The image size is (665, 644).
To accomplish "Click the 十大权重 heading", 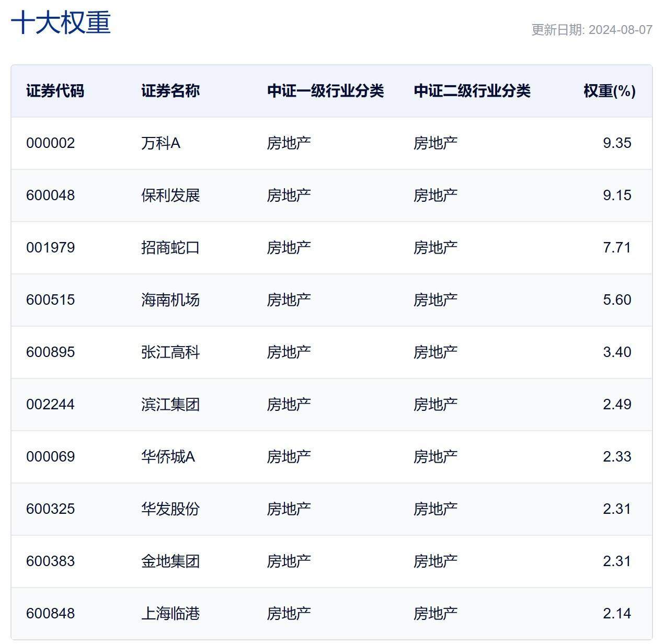I will (x=61, y=23).
